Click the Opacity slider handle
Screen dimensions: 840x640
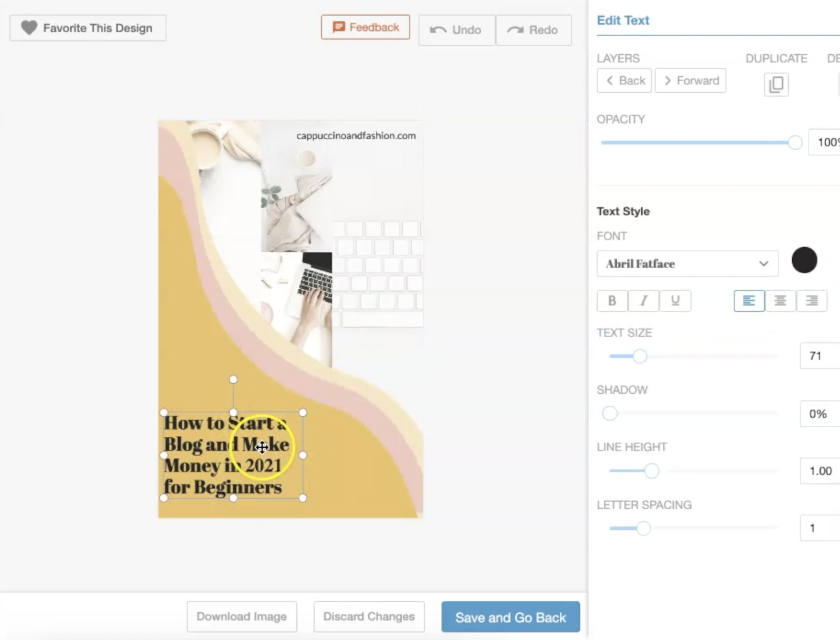(x=795, y=143)
